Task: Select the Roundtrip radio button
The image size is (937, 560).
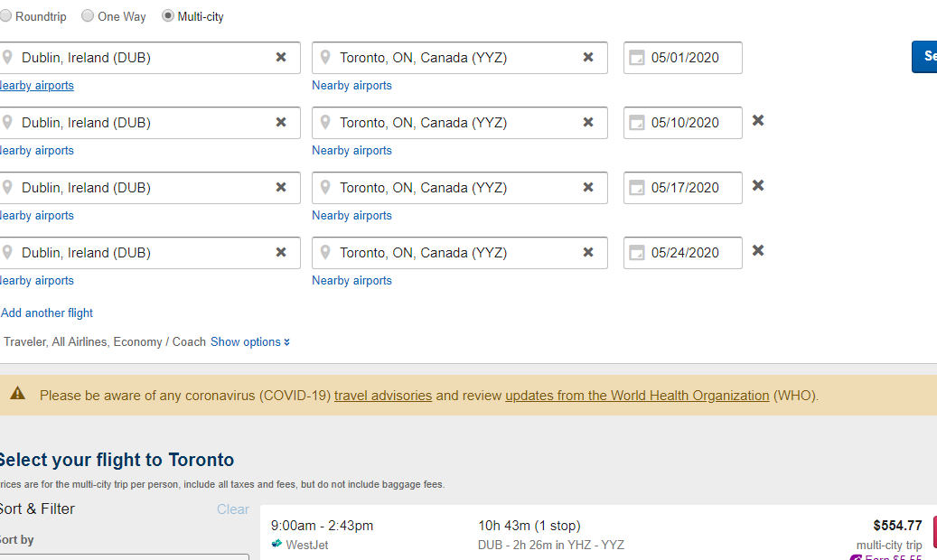Action: point(5,16)
